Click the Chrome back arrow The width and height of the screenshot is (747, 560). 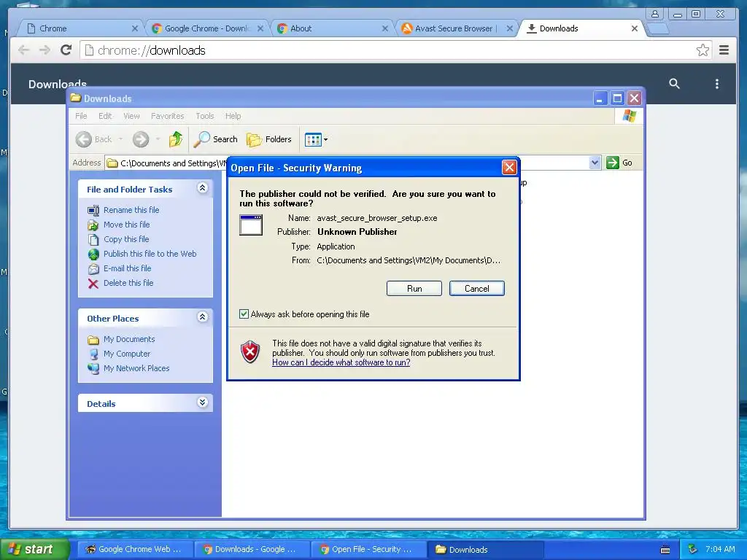point(23,50)
